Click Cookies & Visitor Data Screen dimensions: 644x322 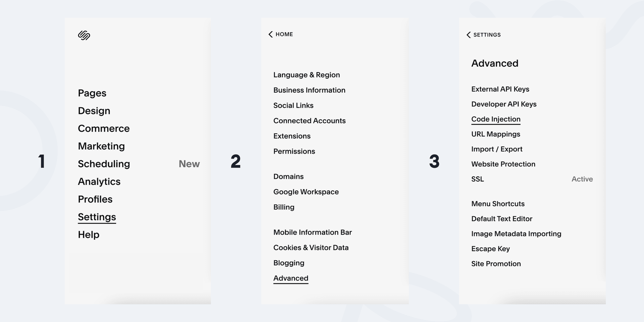[x=311, y=247]
